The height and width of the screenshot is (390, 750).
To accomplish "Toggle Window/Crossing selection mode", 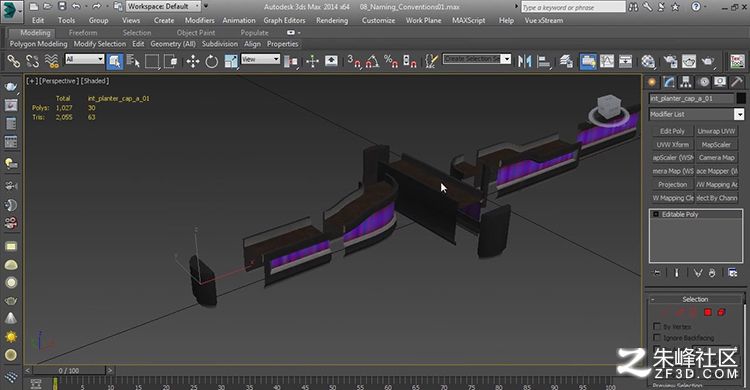I will (x=171, y=61).
